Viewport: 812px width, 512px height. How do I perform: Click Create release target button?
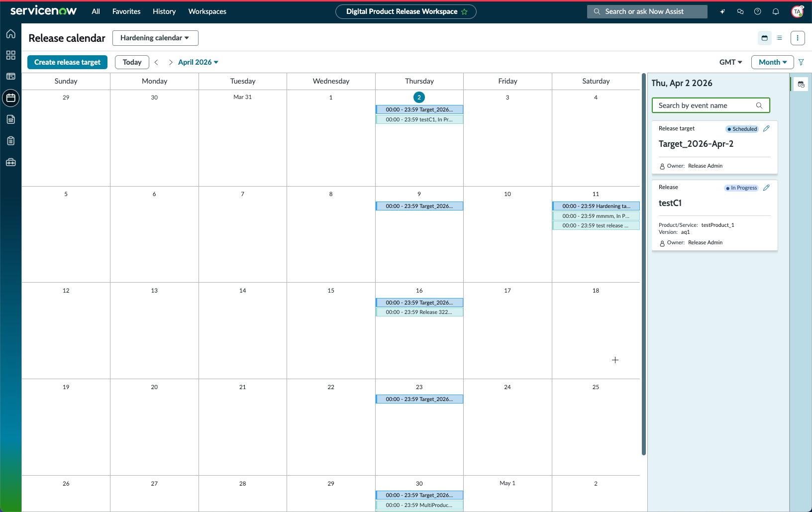coord(67,62)
